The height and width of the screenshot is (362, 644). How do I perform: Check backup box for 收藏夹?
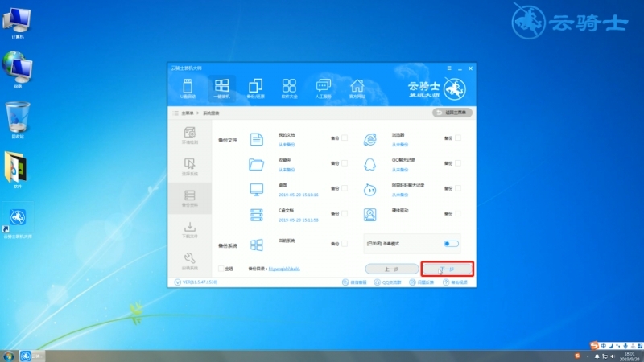click(x=345, y=163)
